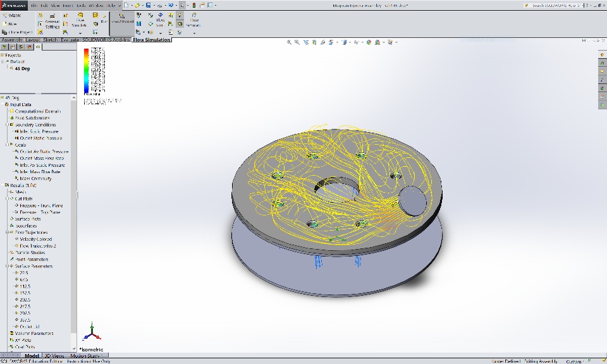The height and width of the screenshot is (364, 607).
Task: Switch to the 3D Views bottom tab
Action: click(x=54, y=356)
